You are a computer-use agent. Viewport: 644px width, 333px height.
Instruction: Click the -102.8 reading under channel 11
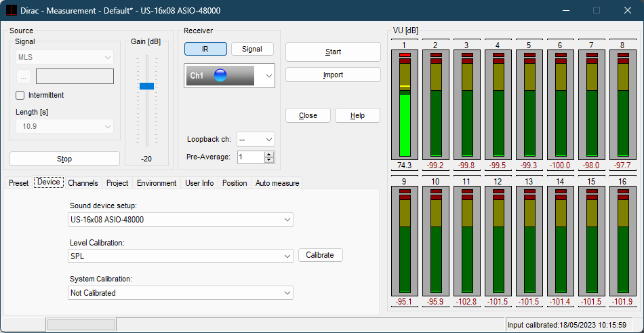[x=467, y=301]
